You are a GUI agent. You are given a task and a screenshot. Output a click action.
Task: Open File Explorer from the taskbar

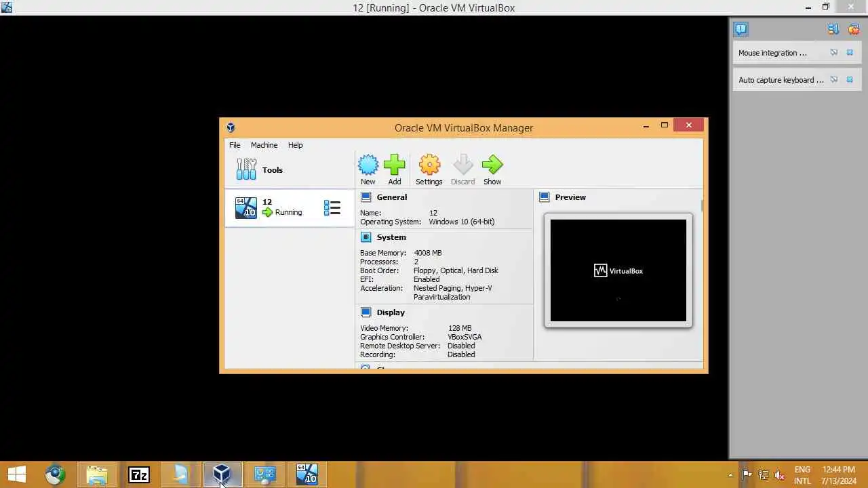point(97,475)
